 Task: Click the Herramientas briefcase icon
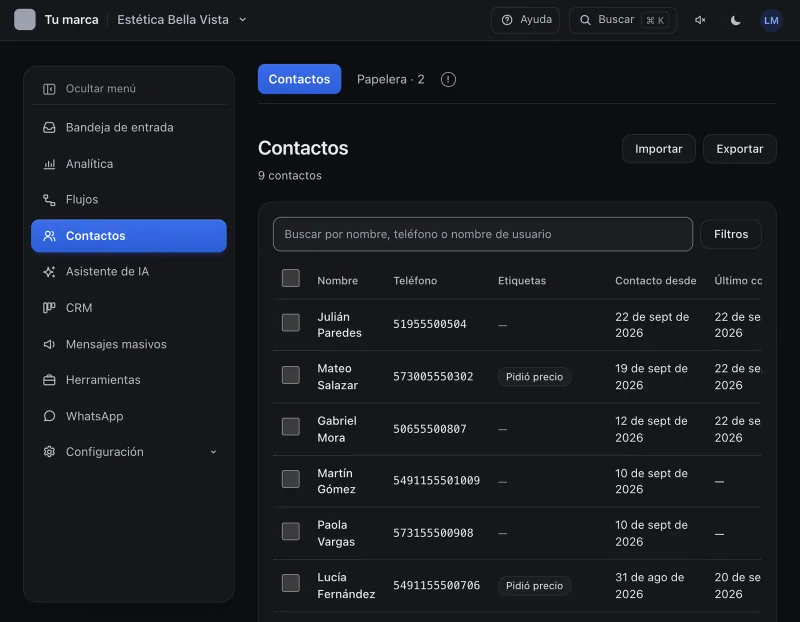tap(49, 380)
